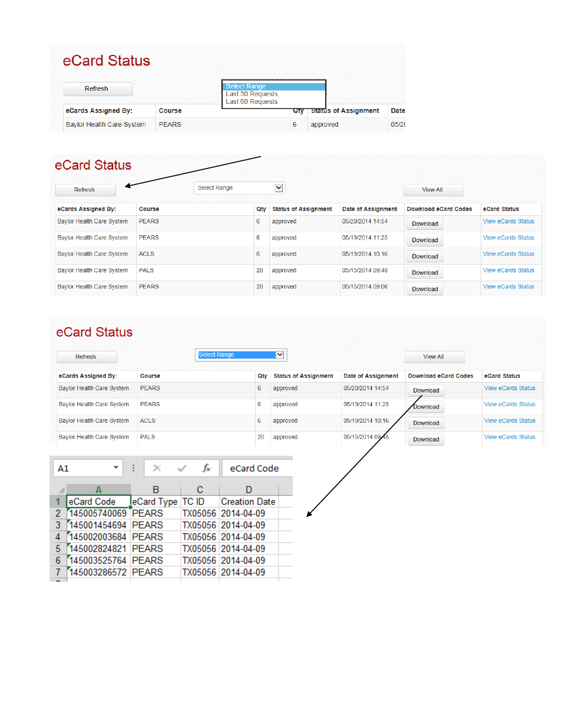Viewport: 562px width, 728px height.
Task: Click Download for PALS 05/15/2014 09:48 middle panel
Action: 425,273
